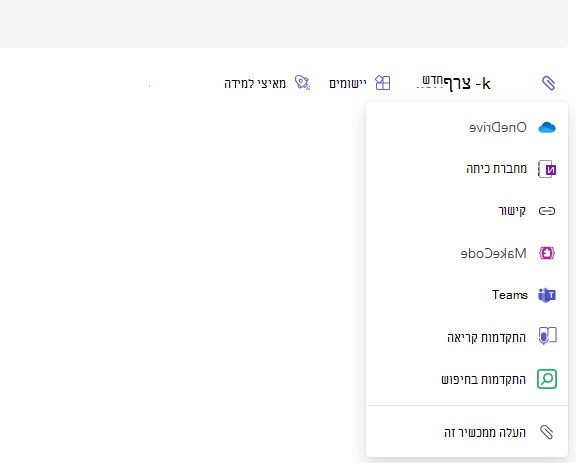Select OneDrive from attach menu
Viewport: 576px width, 463px height.
pyautogui.click(x=467, y=128)
